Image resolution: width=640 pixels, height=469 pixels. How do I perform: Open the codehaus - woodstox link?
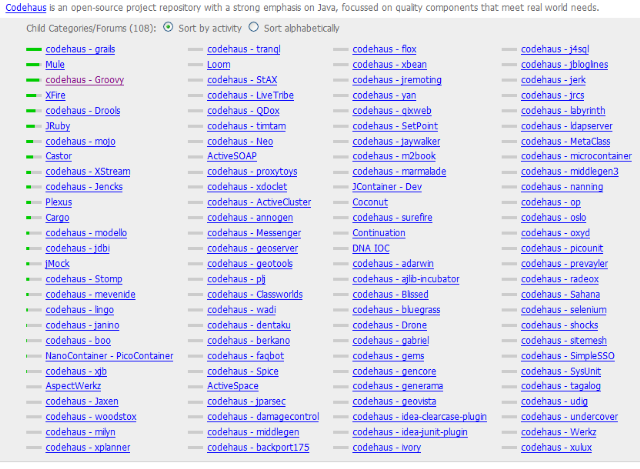pyautogui.click(x=91, y=417)
